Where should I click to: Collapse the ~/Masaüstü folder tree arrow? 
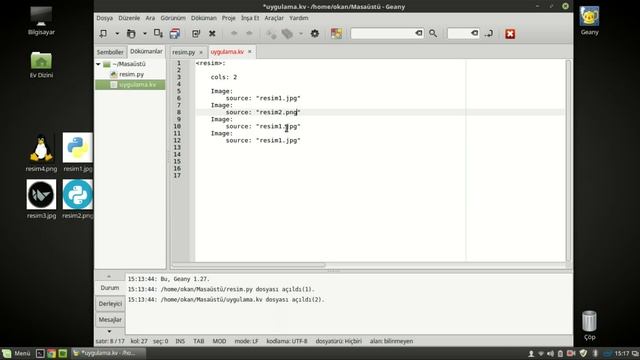click(98, 64)
